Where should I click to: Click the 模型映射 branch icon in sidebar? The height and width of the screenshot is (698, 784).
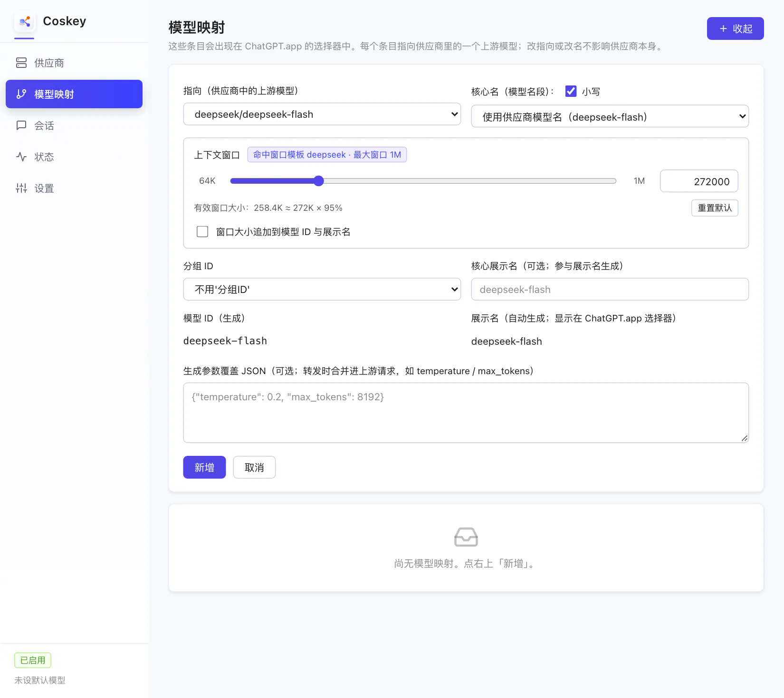tap(21, 94)
